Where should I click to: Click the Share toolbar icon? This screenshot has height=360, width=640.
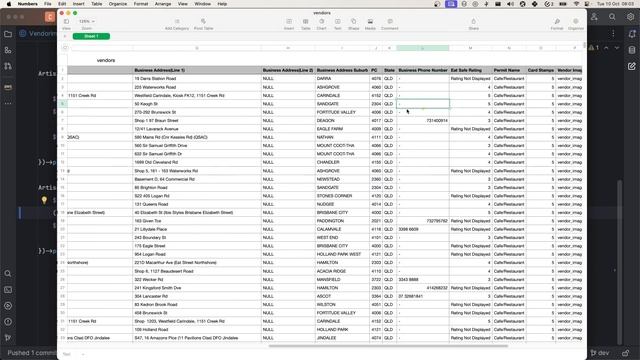coord(473,22)
